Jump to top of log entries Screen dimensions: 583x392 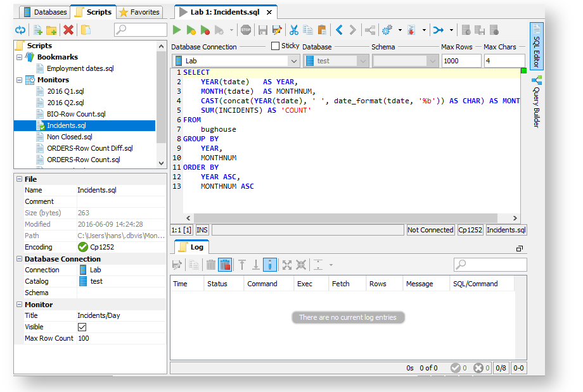(242, 265)
